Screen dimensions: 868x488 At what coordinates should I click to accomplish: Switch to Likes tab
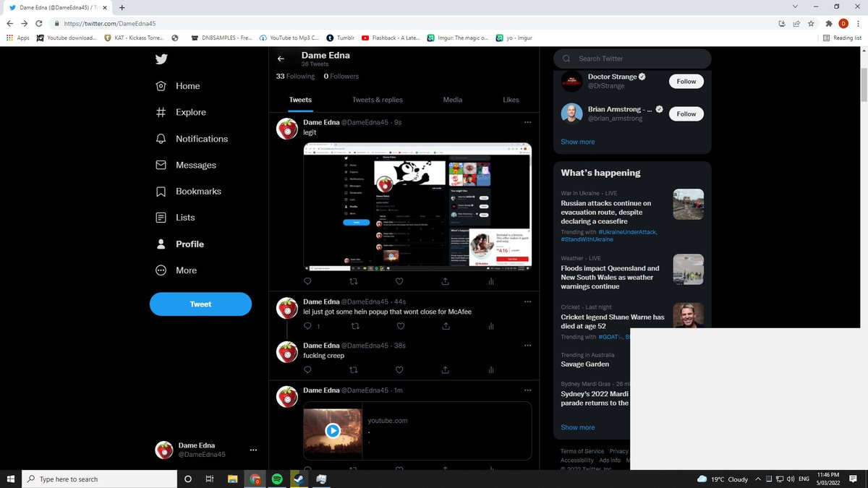(511, 100)
